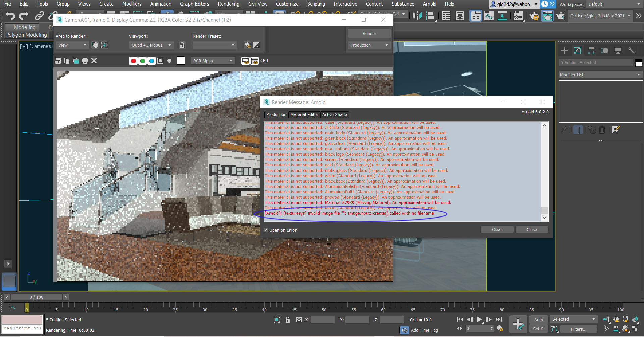Switch to the Active Shade tab
The image size is (644, 337).
click(335, 115)
